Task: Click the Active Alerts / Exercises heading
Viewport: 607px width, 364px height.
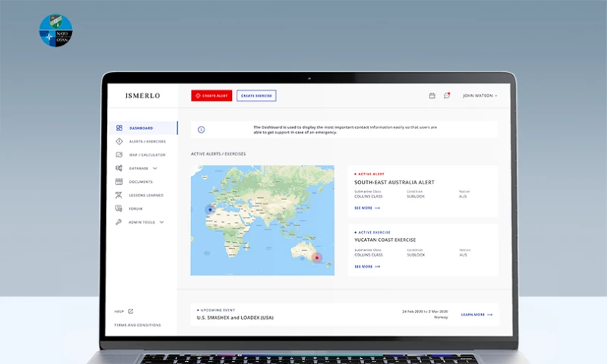Action: 219,154
